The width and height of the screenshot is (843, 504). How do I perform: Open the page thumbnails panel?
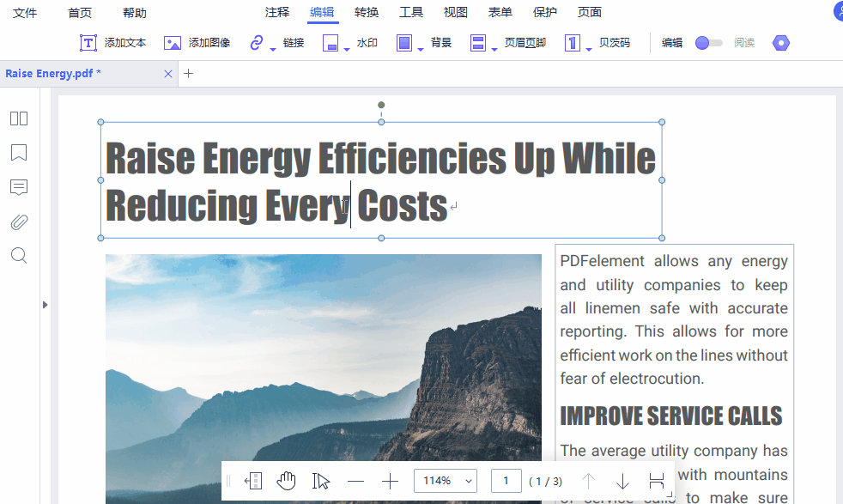click(19, 118)
